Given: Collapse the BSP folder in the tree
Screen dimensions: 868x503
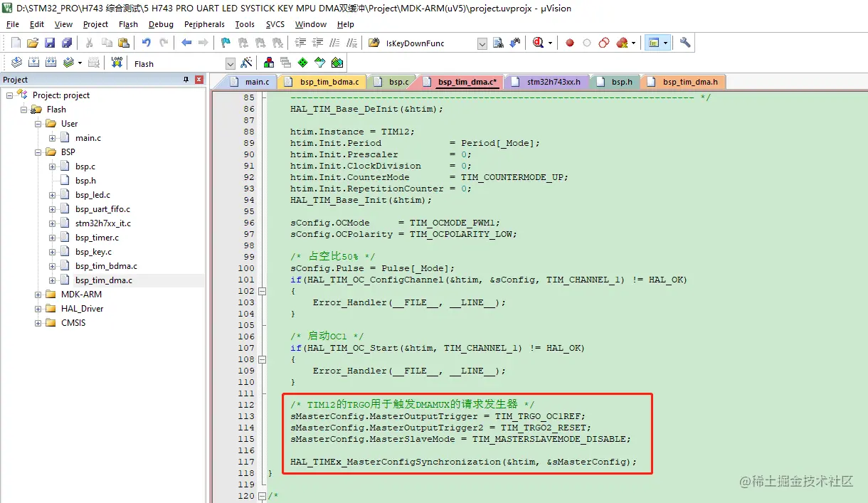Looking at the screenshot, I should [38, 152].
